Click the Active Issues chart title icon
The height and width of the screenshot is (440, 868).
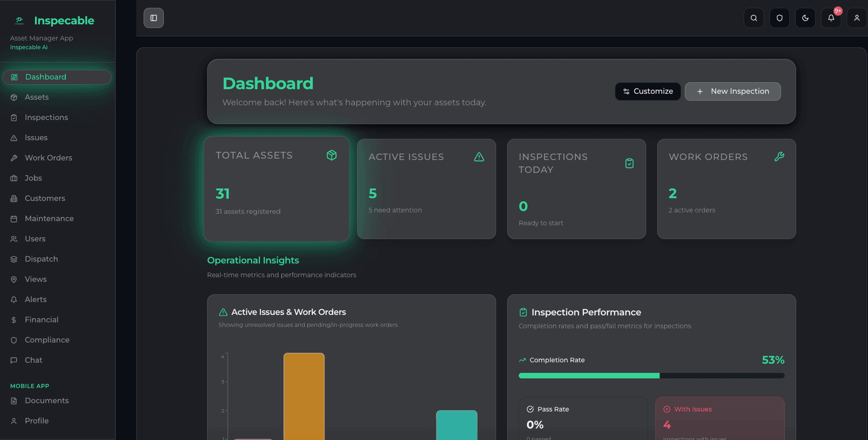(x=223, y=312)
